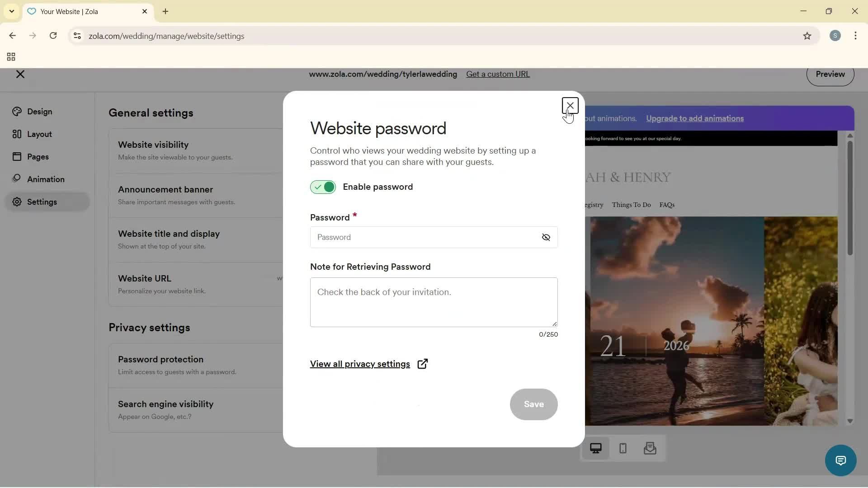Screen dimensions: 868x488
Task: Switch to mobile preview with the phone icon
Action: pyautogui.click(x=623, y=448)
